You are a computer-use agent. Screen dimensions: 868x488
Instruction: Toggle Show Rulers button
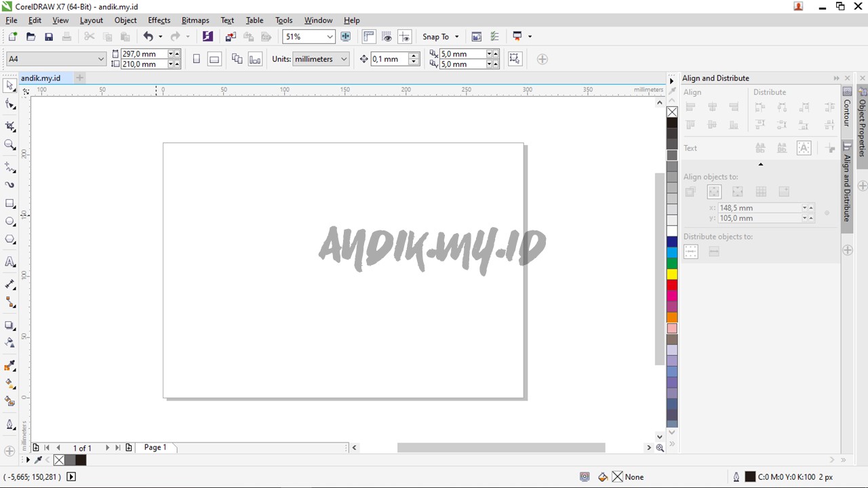369,37
